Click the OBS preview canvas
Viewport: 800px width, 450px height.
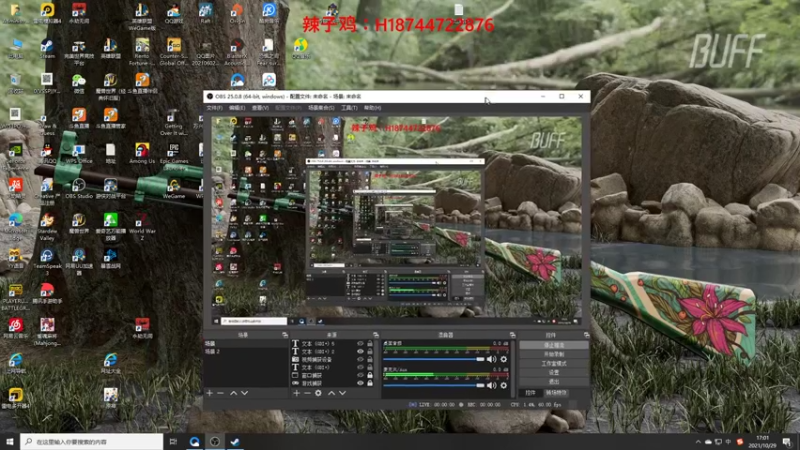(x=396, y=221)
